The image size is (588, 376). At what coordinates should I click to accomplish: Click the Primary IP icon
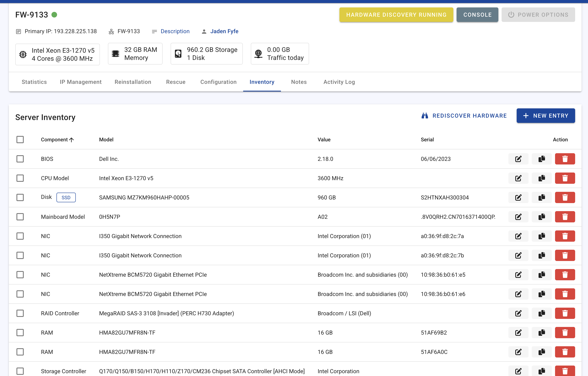click(x=18, y=32)
